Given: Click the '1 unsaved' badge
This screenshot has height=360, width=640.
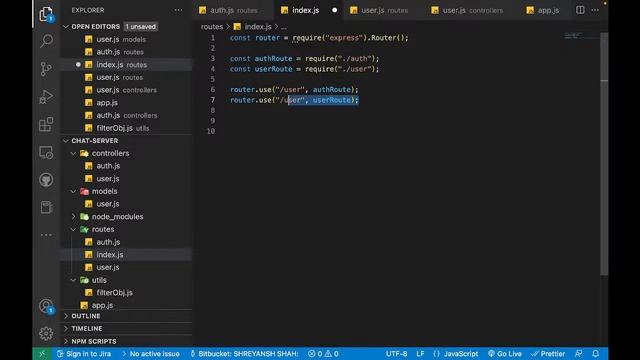Looking at the screenshot, I should 140,27.
